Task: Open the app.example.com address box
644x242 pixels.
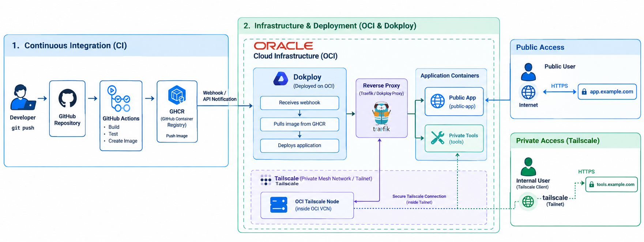Action: pyautogui.click(x=607, y=92)
